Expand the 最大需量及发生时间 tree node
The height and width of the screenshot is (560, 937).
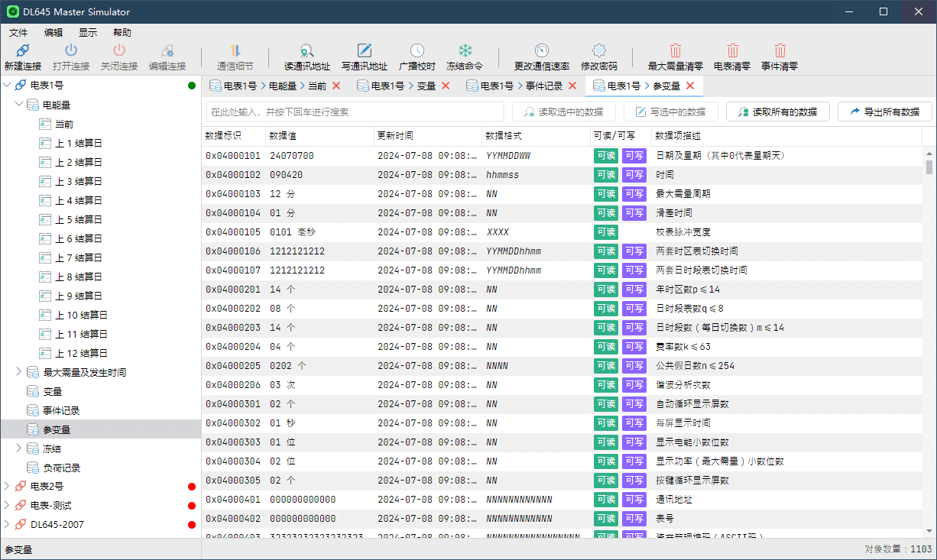pyautogui.click(x=19, y=372)
